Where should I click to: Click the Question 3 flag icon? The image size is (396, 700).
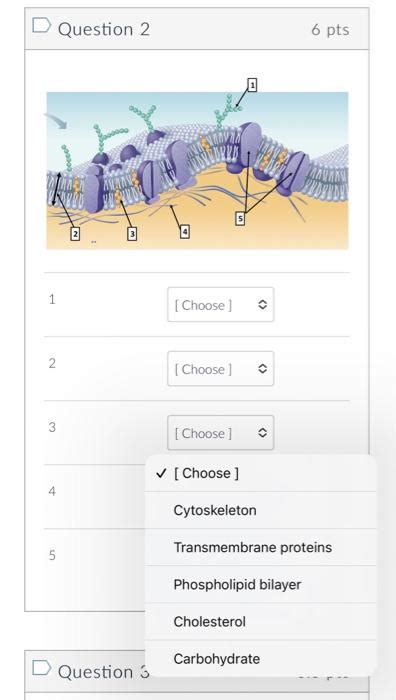pos(42,668)
